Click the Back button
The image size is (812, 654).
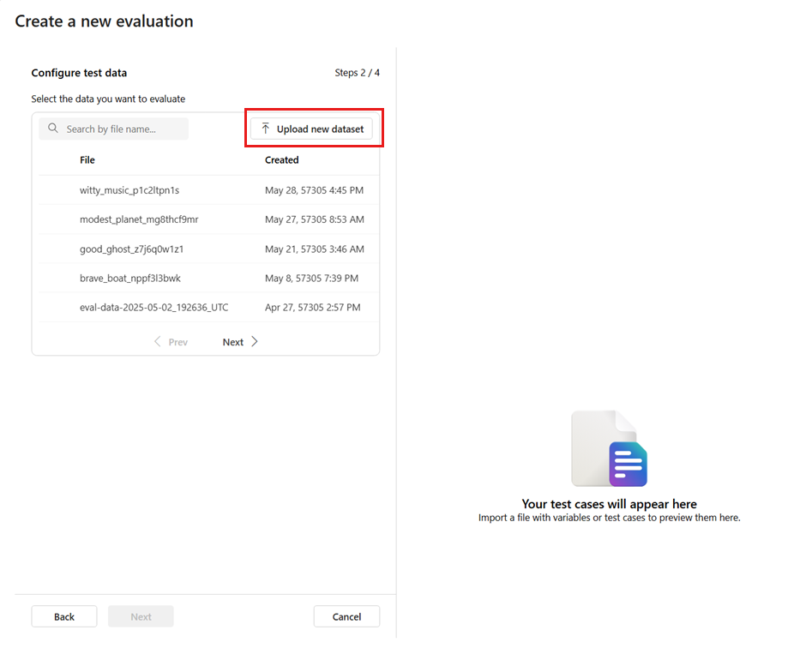64,616
